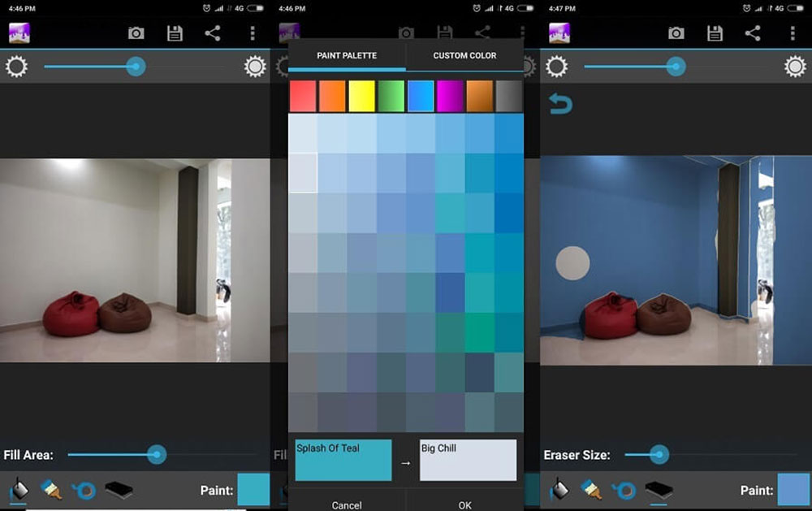Click the blue undo arrow
Viewport: 812px width, 511px height.
point(560,104)
